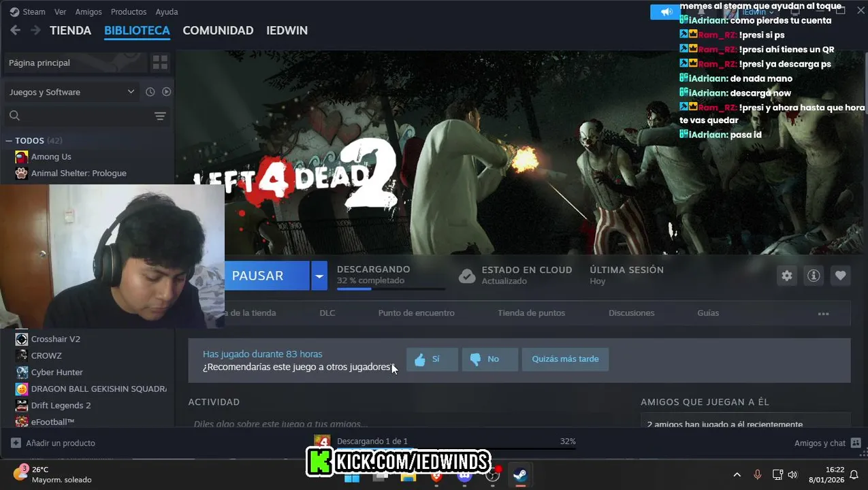Open the Discusiones tab
The width and height of the screenshot is (868, 490).
631,313
